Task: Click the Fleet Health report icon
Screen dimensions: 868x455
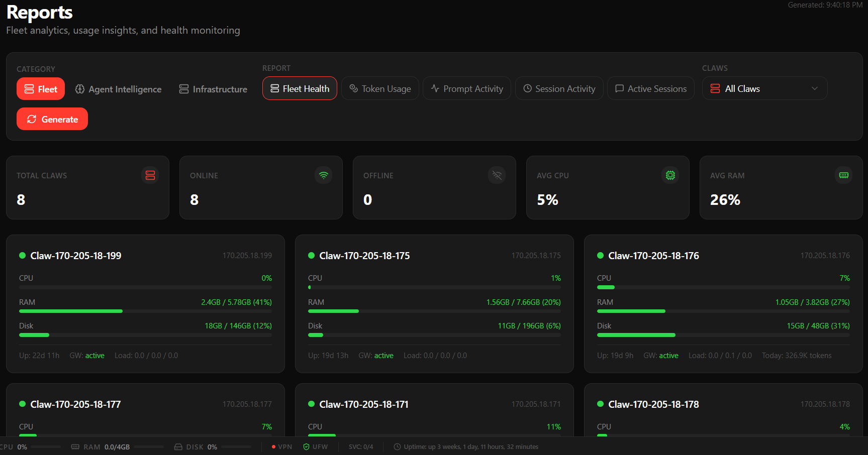Action: pyautogui.click(x=274, y=88)
